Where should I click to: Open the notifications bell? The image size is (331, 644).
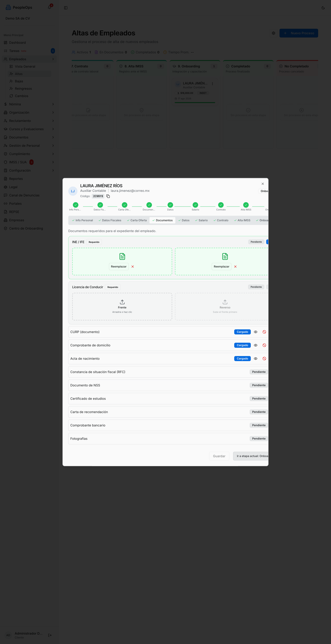click(x=49, y=7)
